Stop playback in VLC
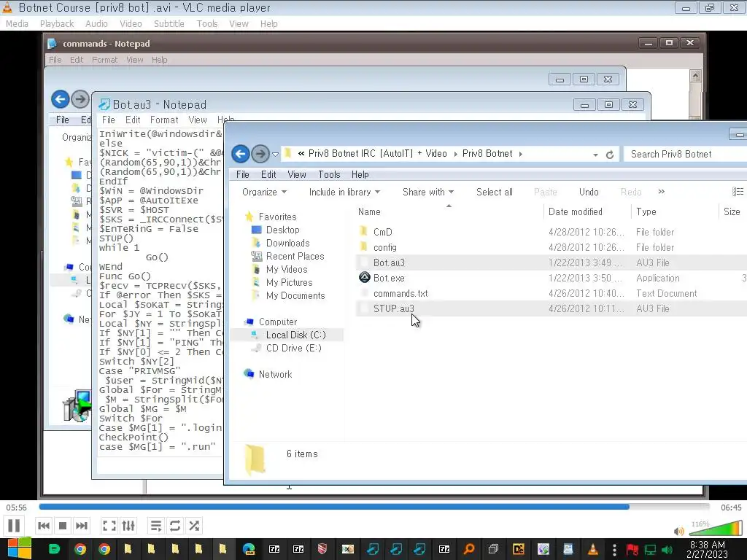 point(63,526)
